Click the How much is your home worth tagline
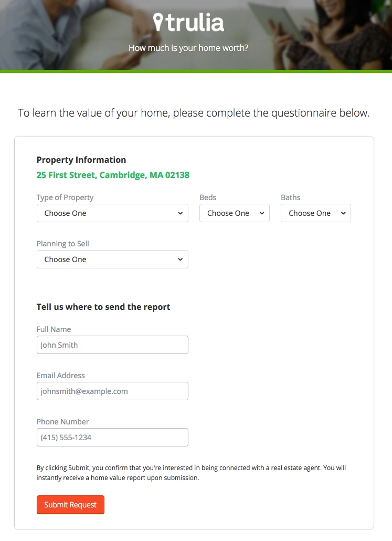The height and width of the screenshot is (541, 392). coord(188,48)
